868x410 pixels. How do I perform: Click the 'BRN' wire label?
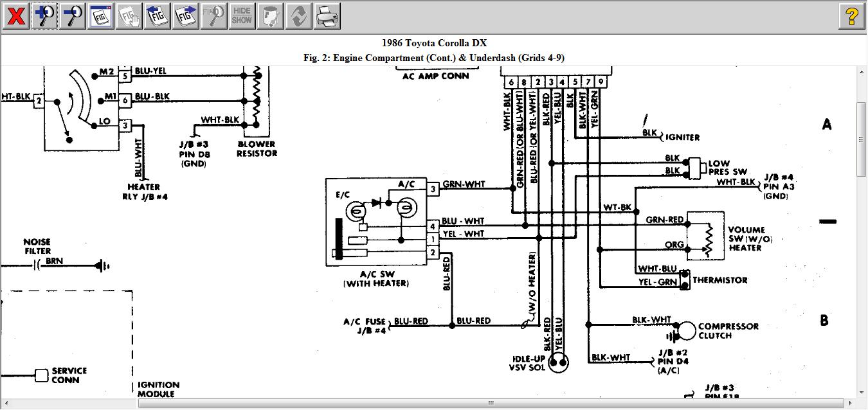[x=55, y=262]
